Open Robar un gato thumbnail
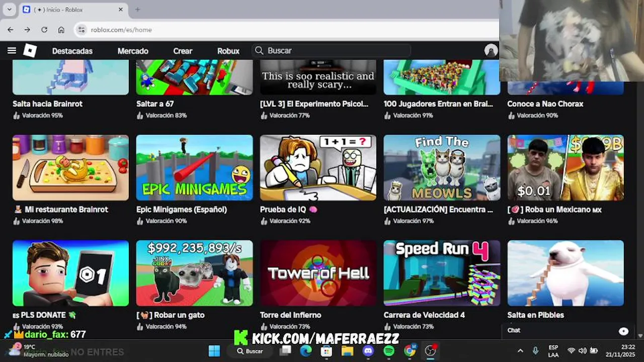 coord(194,273)
